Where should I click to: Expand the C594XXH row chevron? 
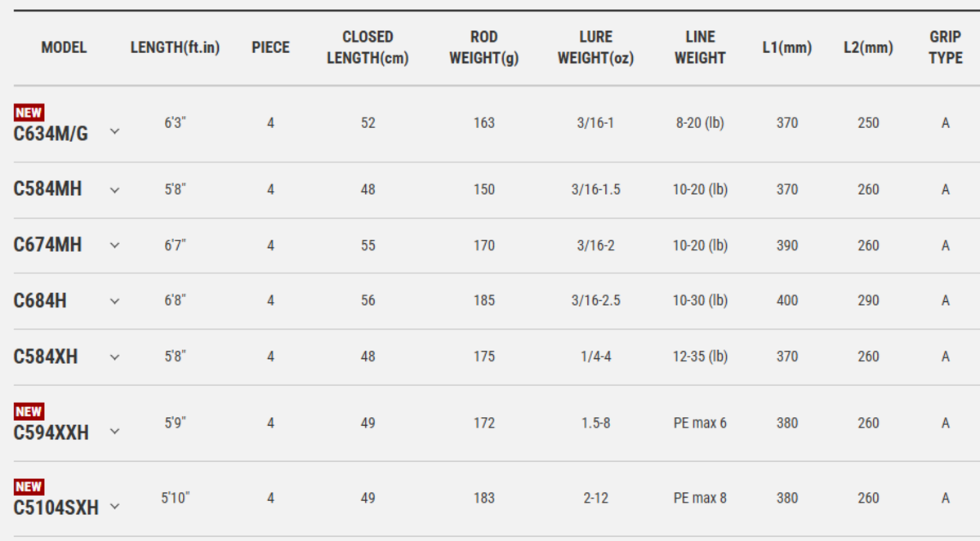click(x=115, y=432)
